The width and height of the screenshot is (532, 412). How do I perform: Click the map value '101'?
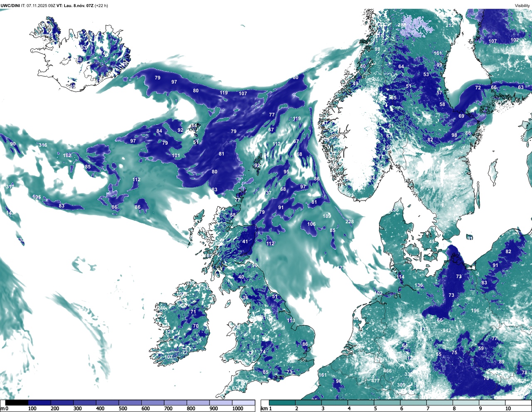pyautogui.click(x=176, y=156)
